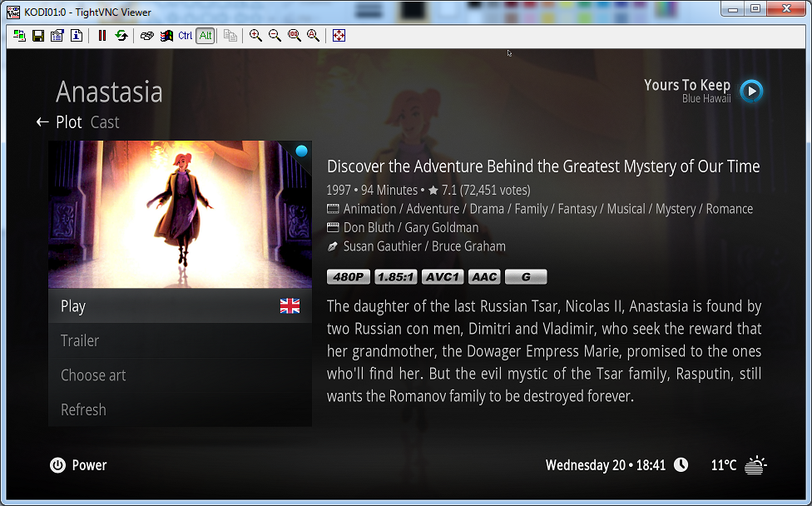Viewport: 812px width, 506px height.
Task: Click Susan Gauthier / Bruce Graham writers text
Action: click(x=424, y=246)
